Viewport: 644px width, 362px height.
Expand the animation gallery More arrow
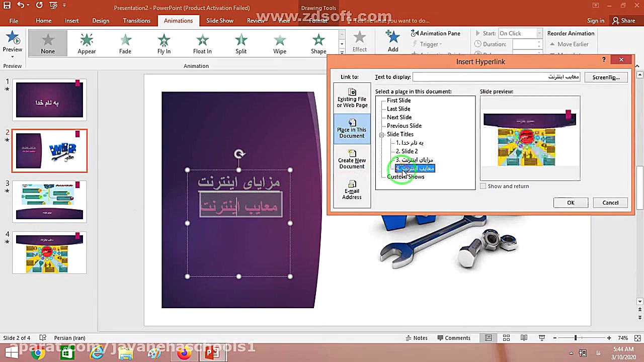pyautogui.click(x=342, y=52)
